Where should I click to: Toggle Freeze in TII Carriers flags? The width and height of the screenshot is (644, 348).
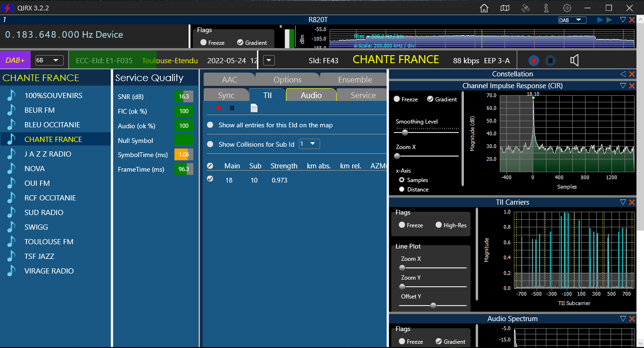pyautogui.click(x=402, y=225)
